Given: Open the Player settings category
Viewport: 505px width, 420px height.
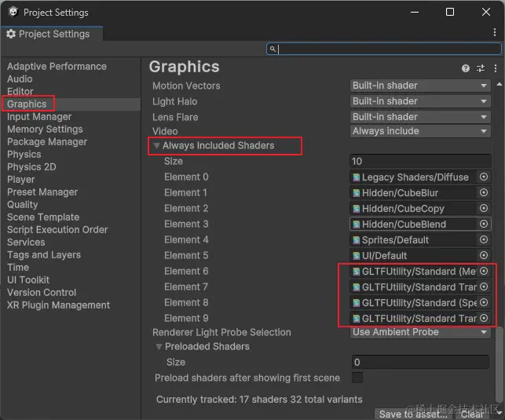Looking at the screenshot, I should (21, 179).
